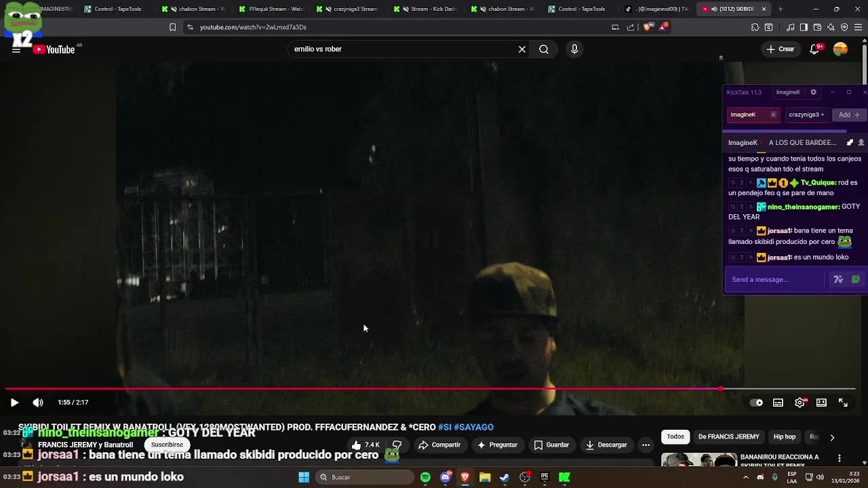The width and height of the screenshot is (868, 488).
Task: Open the browser extensions puzzle icon
Action: point(755,27)
